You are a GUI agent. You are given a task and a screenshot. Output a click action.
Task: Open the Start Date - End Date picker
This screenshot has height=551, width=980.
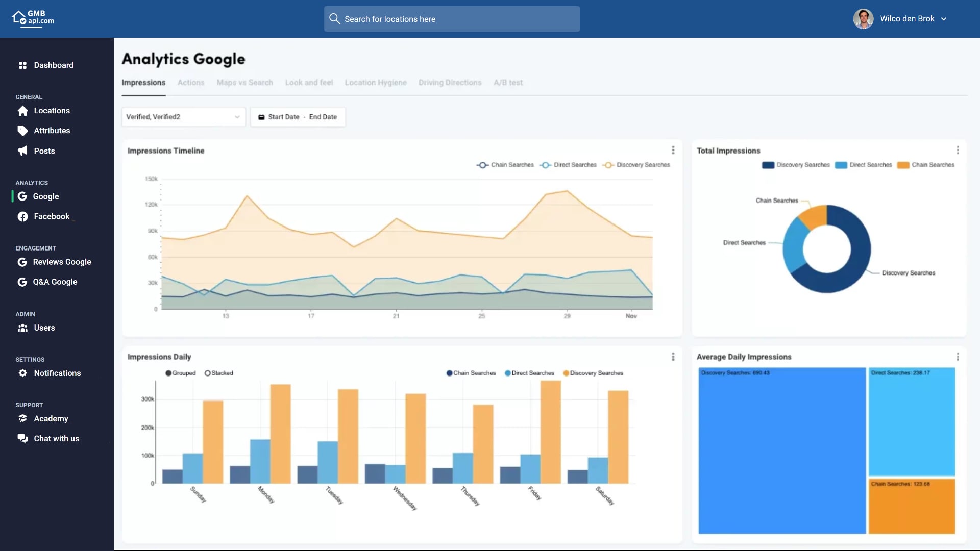298,117
